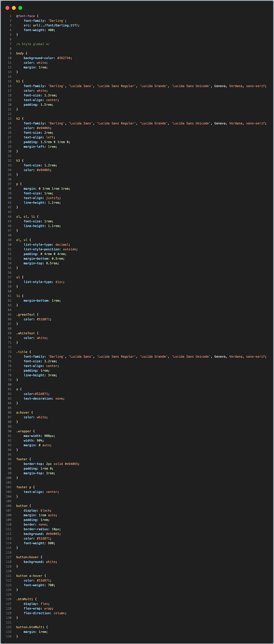Select the 'Style global' comment line
This screenshot has width=274, height=644.
click(x=33, y=44)
